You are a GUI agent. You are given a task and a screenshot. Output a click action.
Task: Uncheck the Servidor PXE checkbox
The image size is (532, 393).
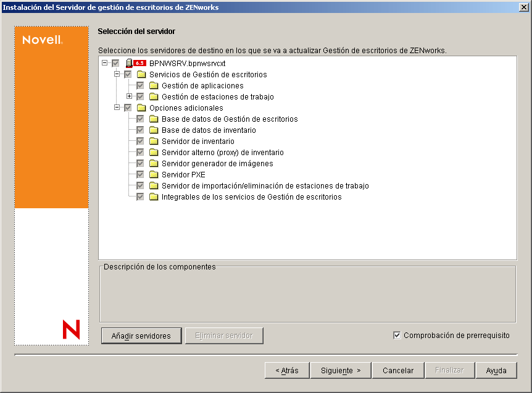pyautogui.click(x=139, y=174)
